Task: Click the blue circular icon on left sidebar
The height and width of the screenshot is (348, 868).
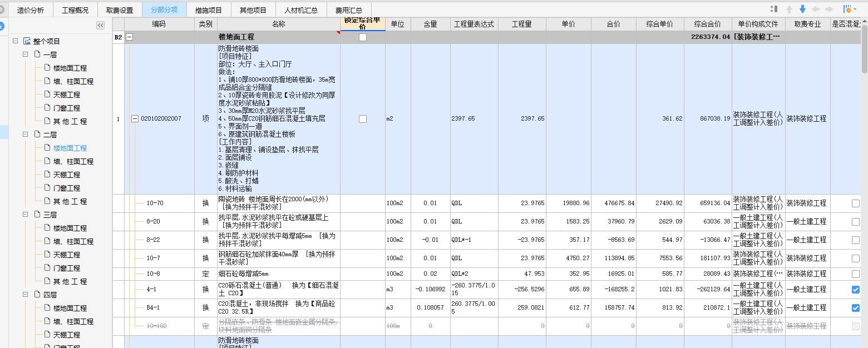Action: tap(1, 26)
